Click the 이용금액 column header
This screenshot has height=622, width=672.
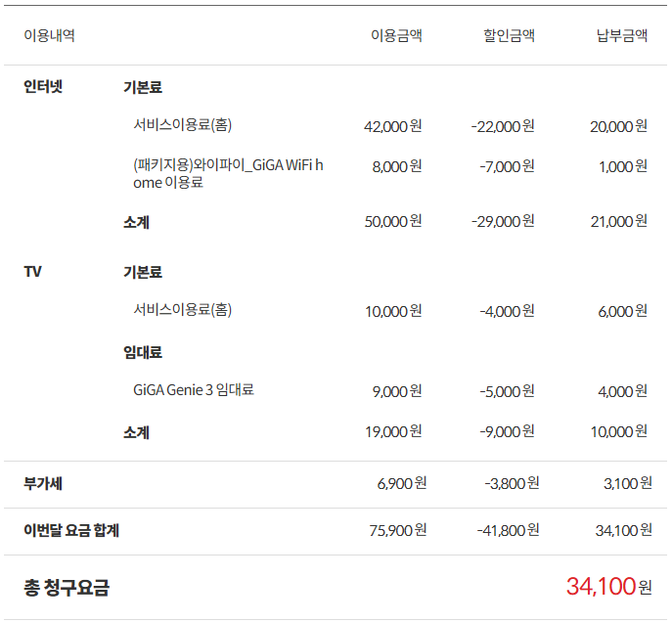point(396,36)
